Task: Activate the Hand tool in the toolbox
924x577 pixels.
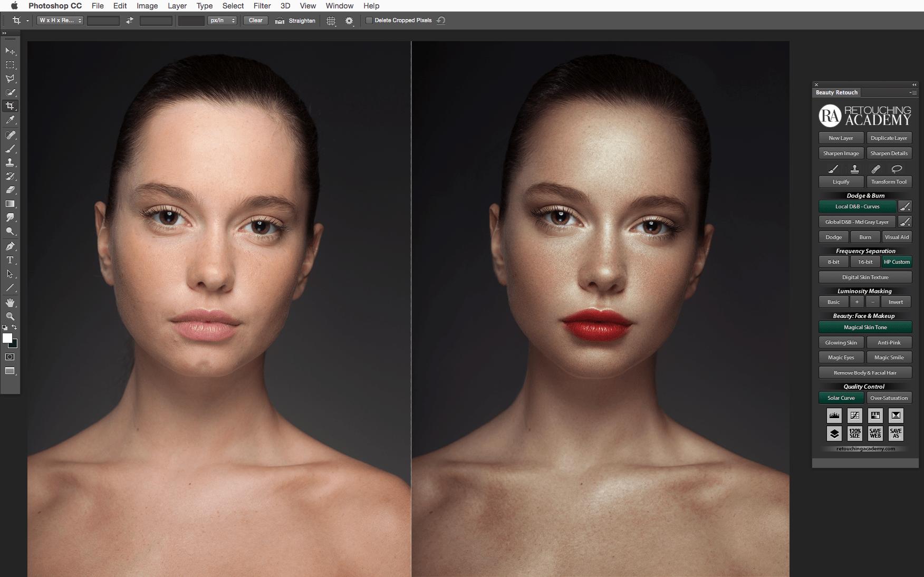Action: (10, 302)
